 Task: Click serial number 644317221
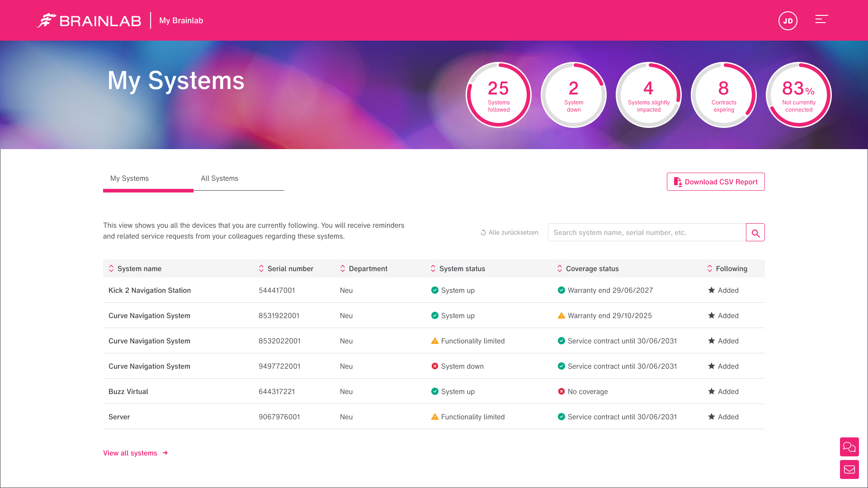click(277, 391)
